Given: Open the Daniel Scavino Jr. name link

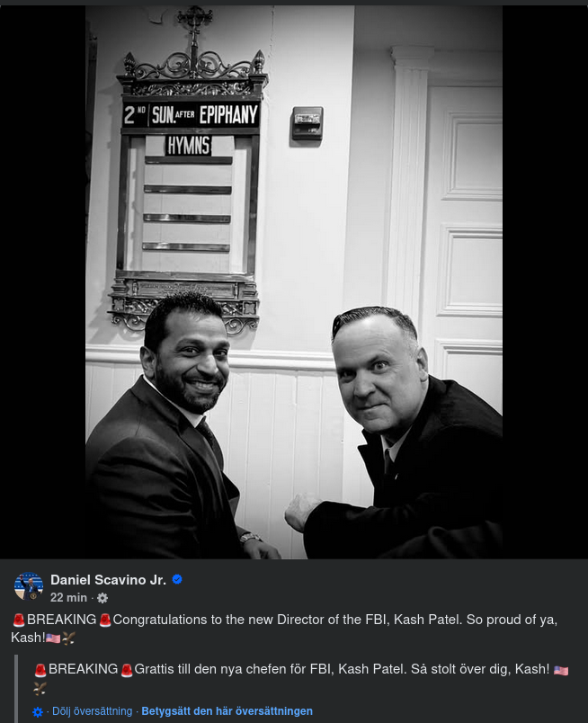Looking at the screenshot, I should point(108,580).
